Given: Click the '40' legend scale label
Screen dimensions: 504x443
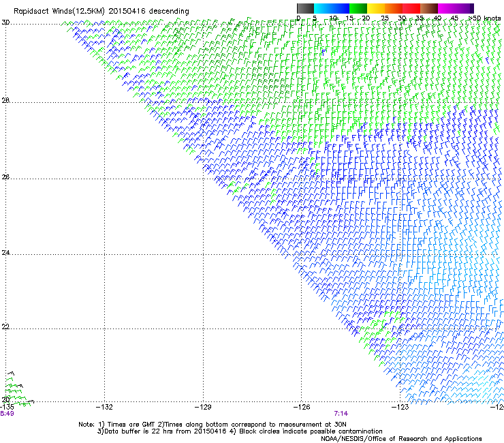Looking at the screenshot, I should [437, 18].
